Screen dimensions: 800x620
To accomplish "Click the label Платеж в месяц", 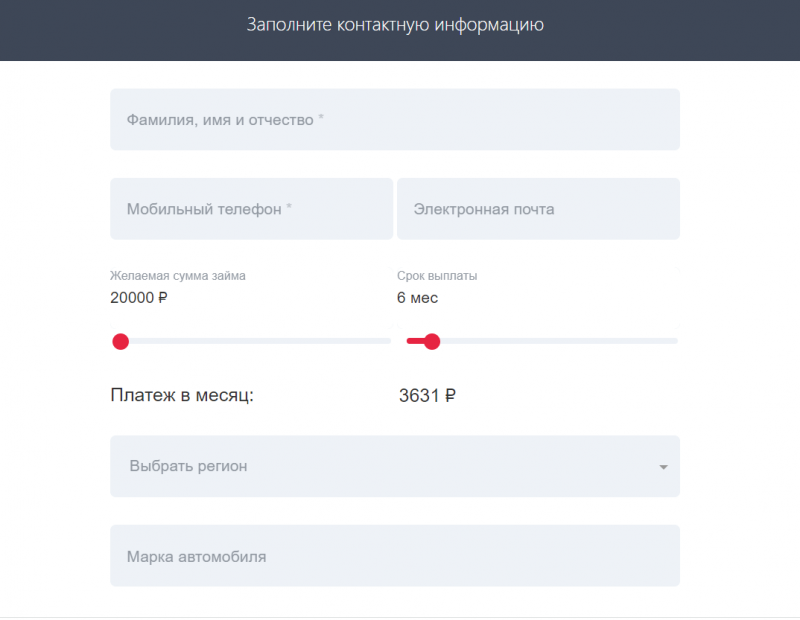I will (183, 394).
